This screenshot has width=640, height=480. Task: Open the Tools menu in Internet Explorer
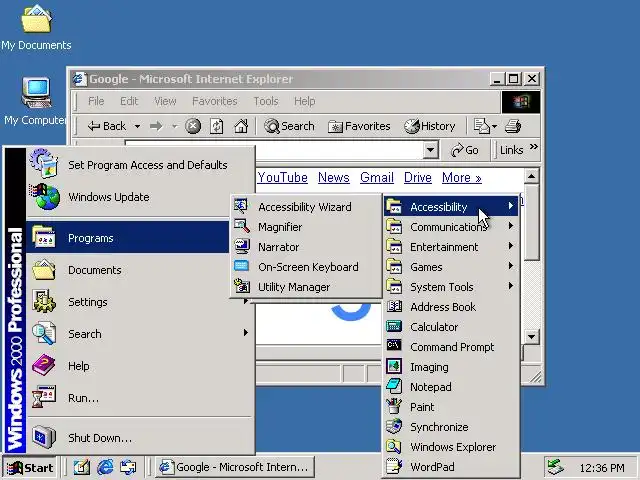(266, 101)
